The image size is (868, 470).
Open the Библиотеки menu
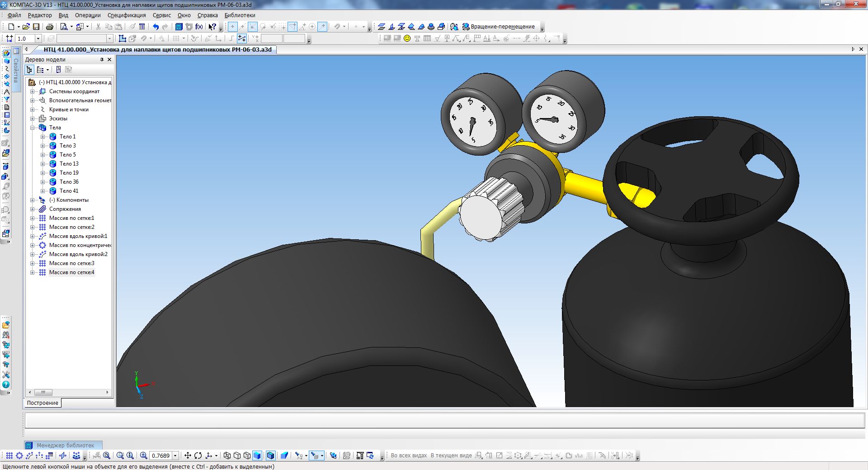240,15
